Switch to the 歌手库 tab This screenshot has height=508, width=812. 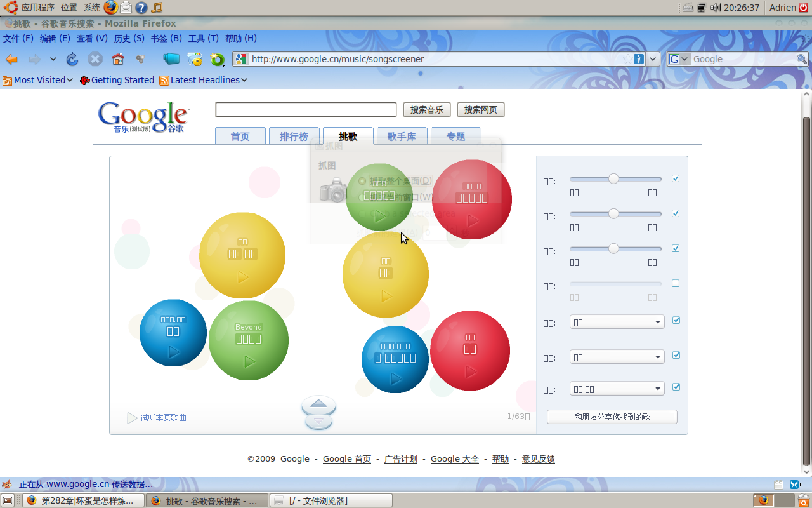tap(402, 137)
